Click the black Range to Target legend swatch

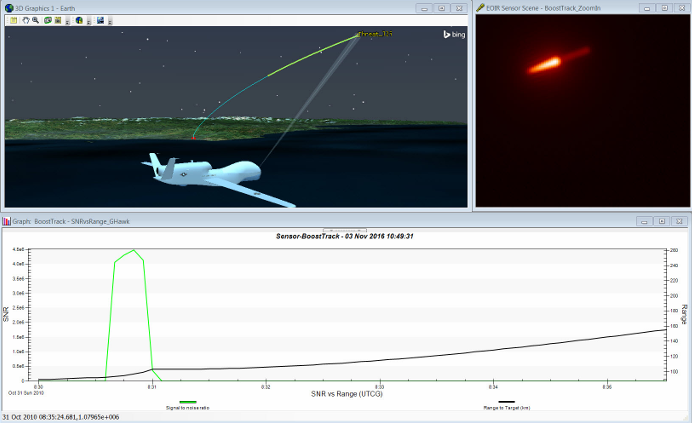click(x=506, y=402)
